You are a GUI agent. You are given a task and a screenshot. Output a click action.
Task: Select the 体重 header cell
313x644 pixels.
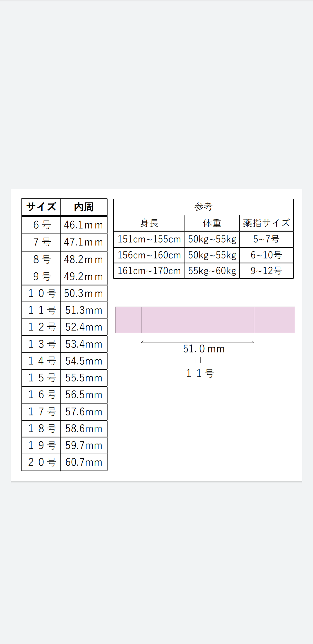[212, 223]
